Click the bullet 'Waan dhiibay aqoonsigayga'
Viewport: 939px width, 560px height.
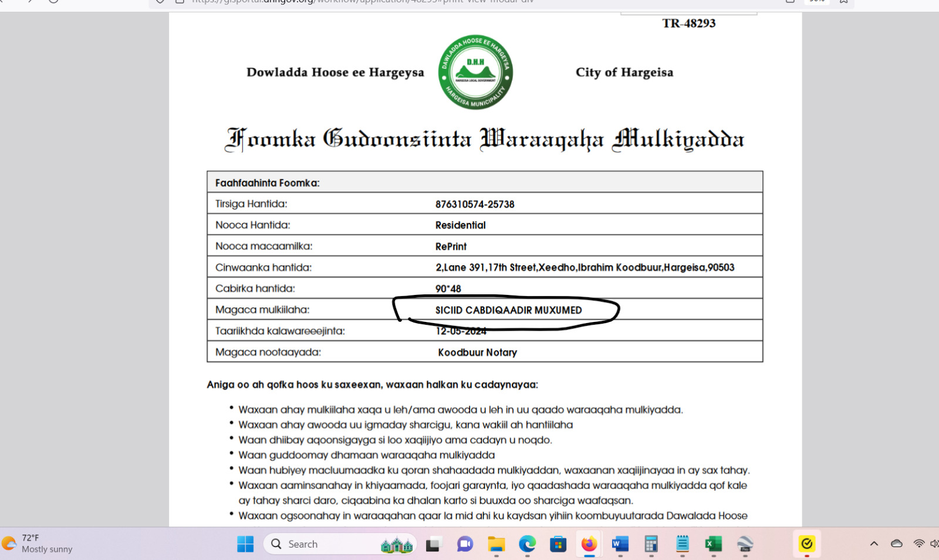tap(395, 440)
